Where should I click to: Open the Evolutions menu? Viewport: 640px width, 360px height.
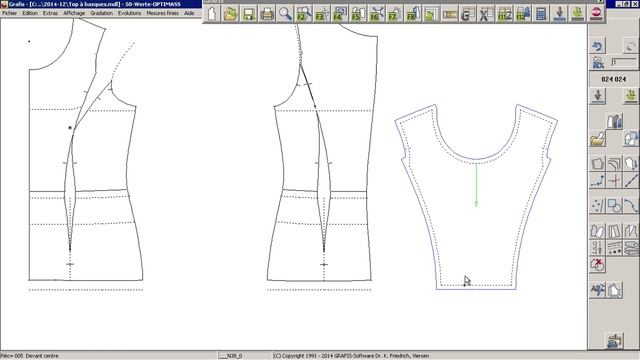pos(129,13)
